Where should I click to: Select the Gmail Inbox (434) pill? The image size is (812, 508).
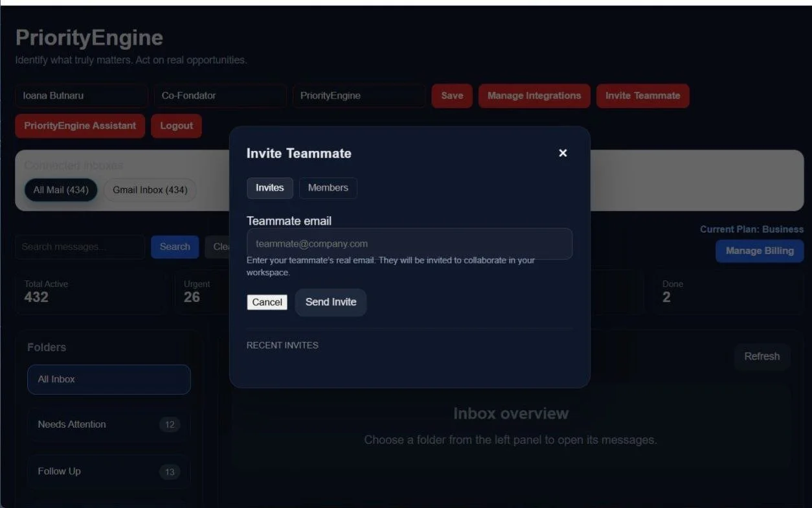point(150,190)
